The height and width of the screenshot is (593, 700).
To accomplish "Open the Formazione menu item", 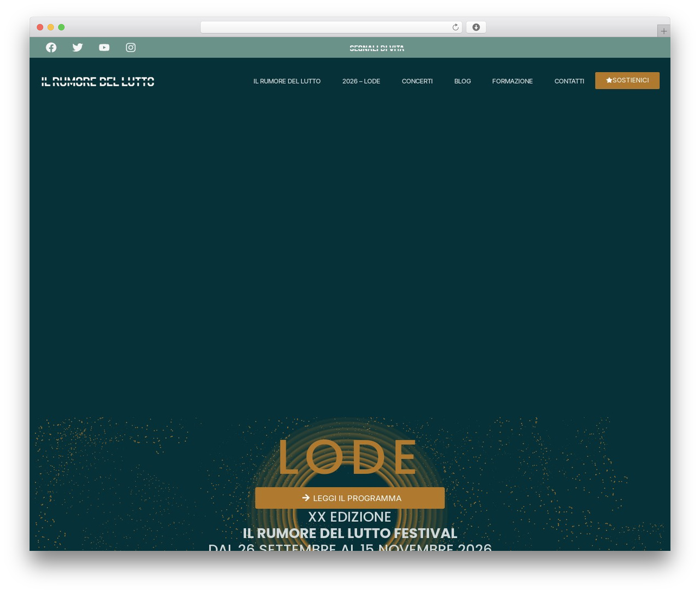I will [512, 81].
